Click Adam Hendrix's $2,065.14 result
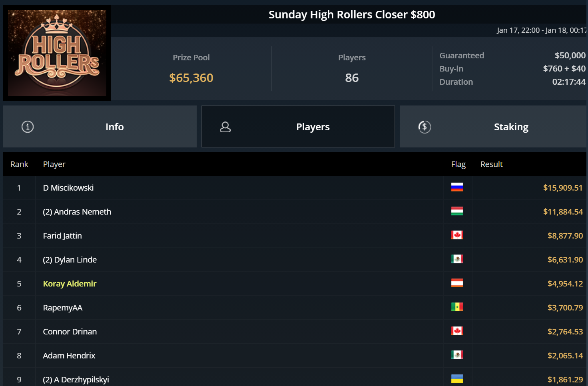The width and height of the screenshot is (588, 386). [565, 356]
